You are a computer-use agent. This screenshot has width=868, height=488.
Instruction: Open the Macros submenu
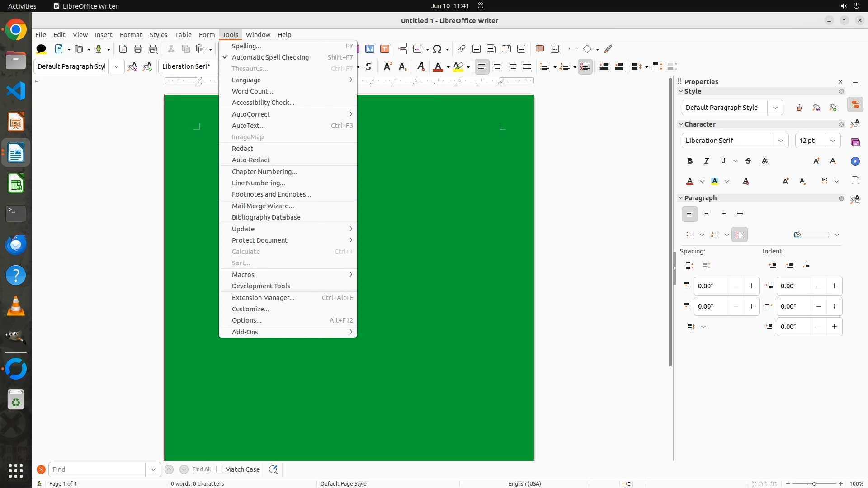[x=243, y=275]
